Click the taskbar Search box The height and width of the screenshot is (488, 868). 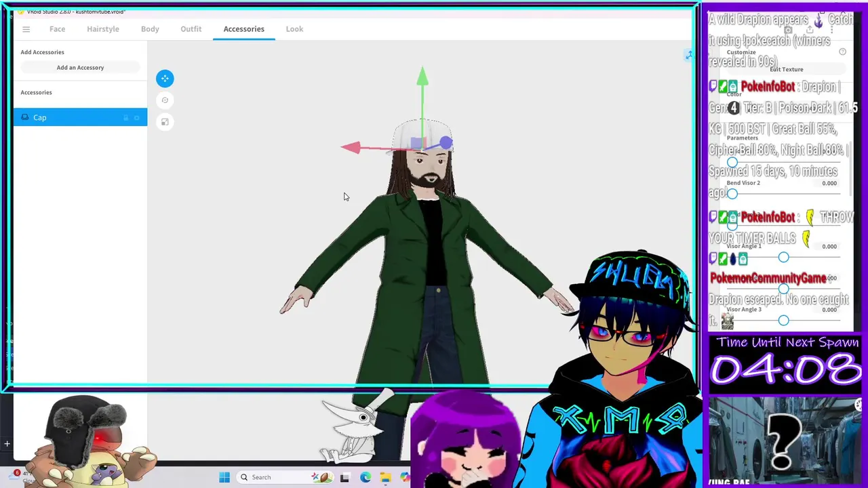(x=285, y=477)
